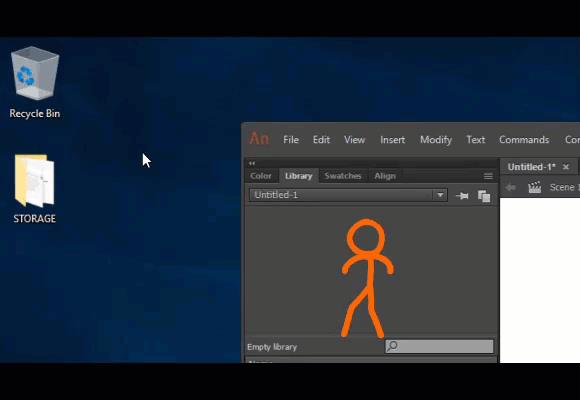Open the Commands menu
The height and width of the screenshot is (400, 580).
pyautogui.click(x=524, y=140)
